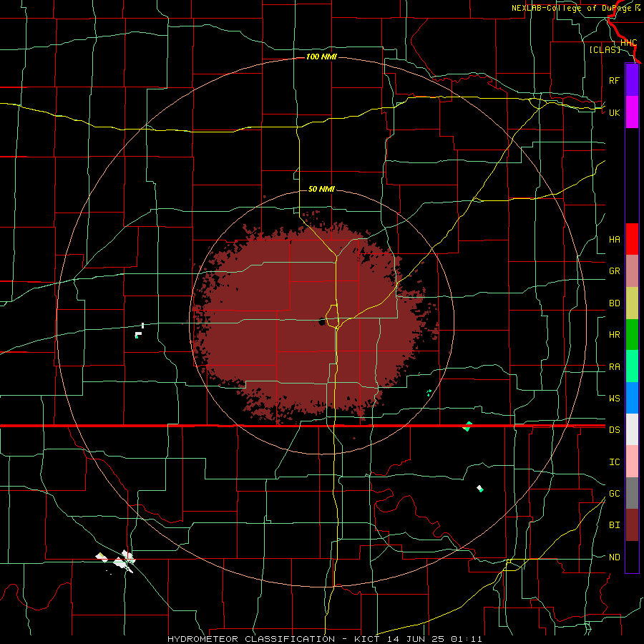Click the HR legend label
This screenshot has width=644, height=644.
614,335
